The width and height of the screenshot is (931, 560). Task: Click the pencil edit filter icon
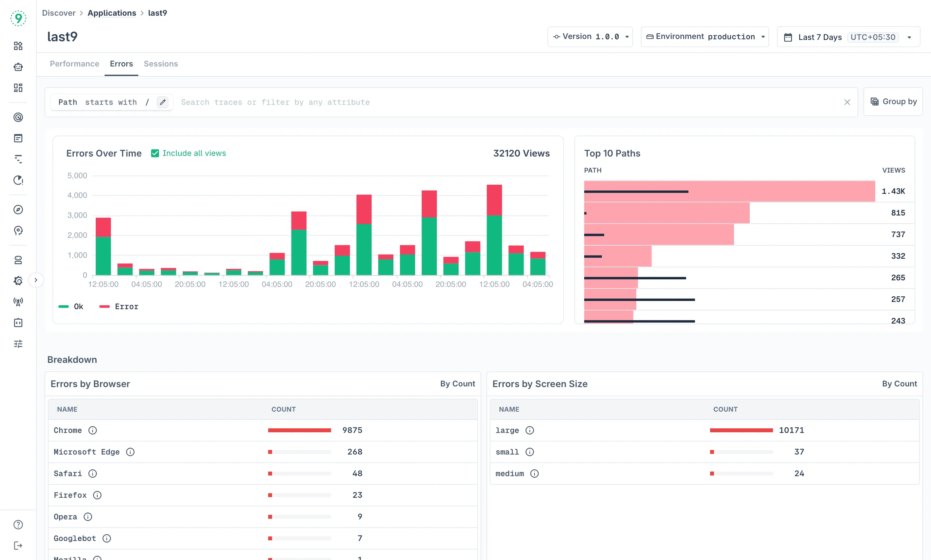point(162,102)
